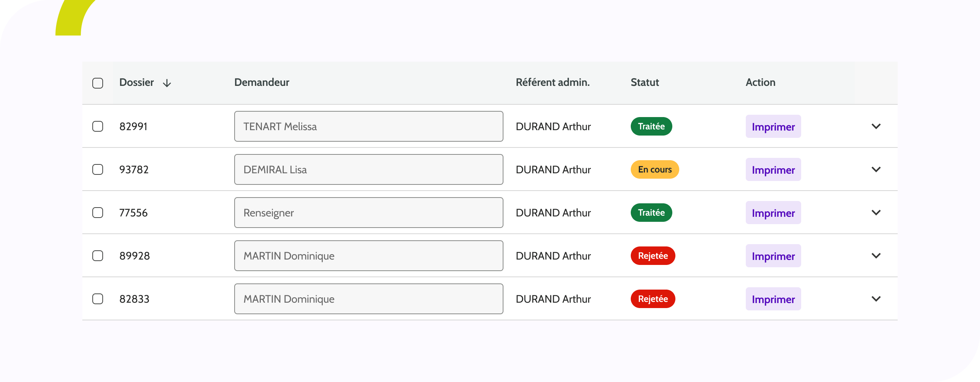
Task: Check the box for dossier 82991
Action: tap(98, 126)
